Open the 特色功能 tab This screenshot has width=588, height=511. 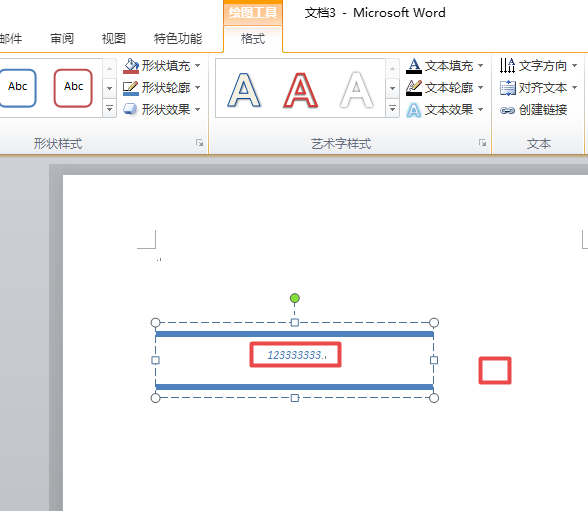pyautogui.click(x=178, y=38)
